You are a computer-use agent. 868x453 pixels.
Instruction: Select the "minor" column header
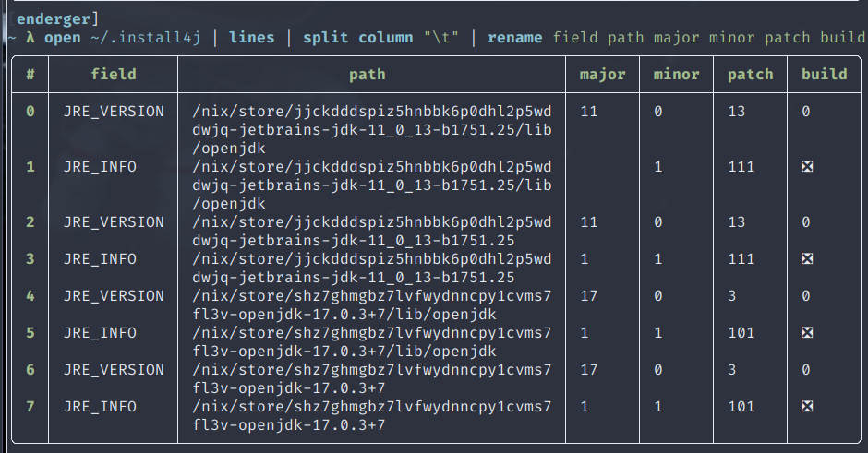[x=676, y=74]
